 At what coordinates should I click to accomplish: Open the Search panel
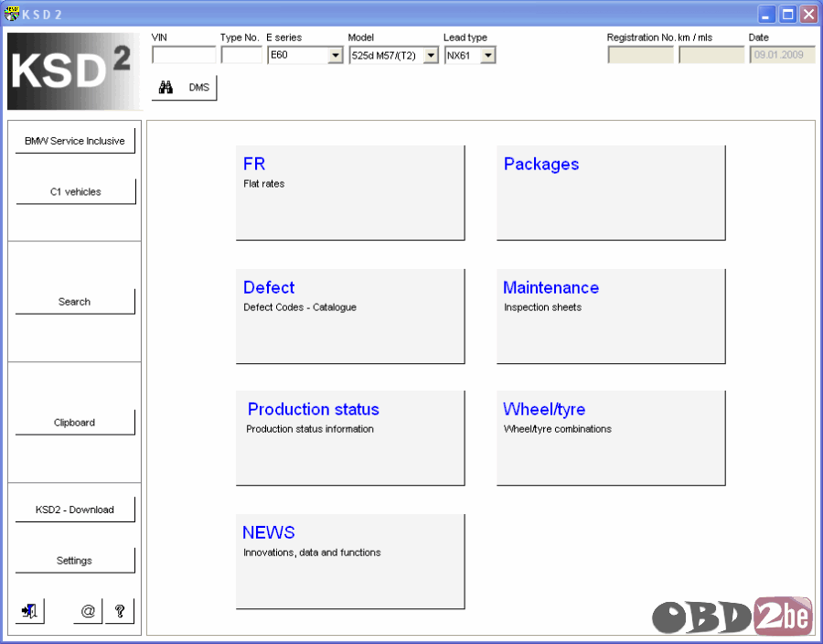(x=75, y=302)
